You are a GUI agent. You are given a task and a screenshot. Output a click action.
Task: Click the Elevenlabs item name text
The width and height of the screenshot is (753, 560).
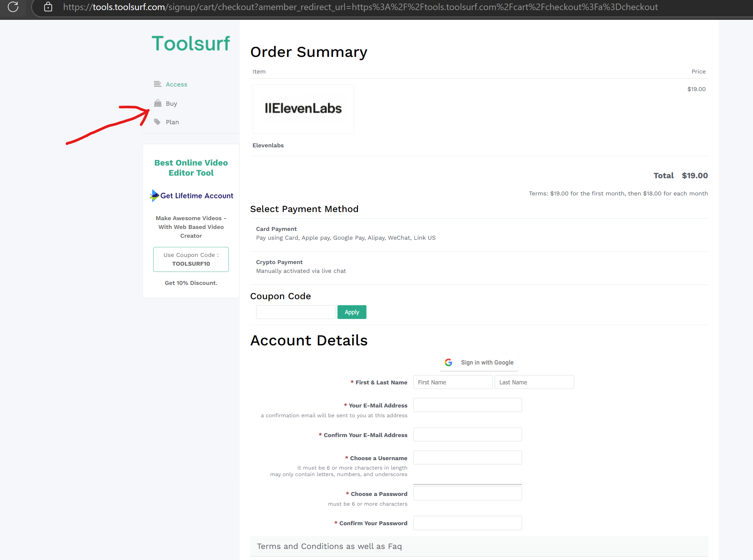coord(268,145)
